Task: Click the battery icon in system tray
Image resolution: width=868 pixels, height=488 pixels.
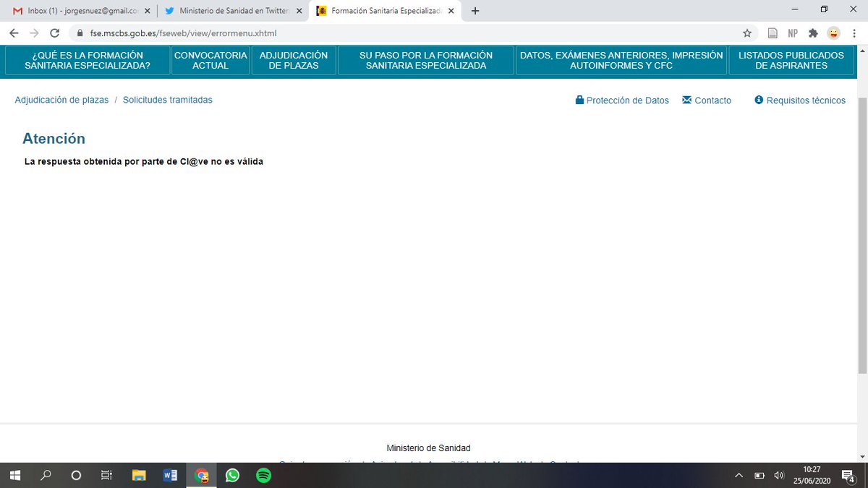Action: click(759, 476)
